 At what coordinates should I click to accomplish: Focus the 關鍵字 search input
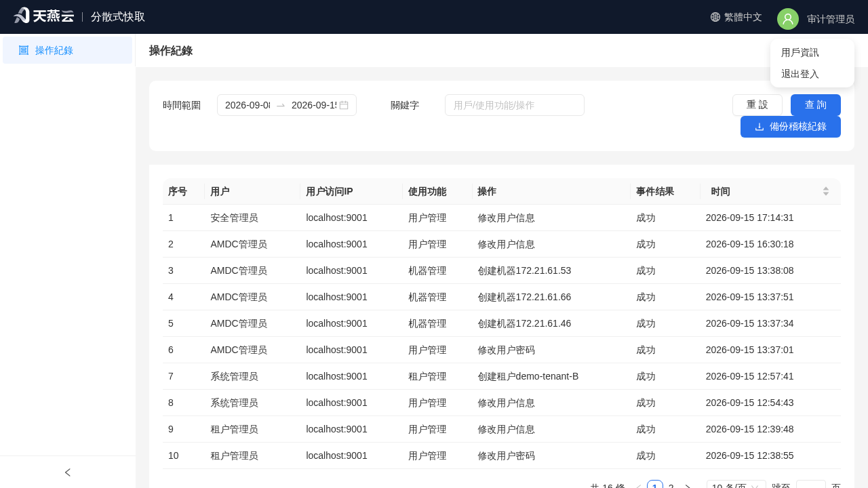click(x=515, y=105)
